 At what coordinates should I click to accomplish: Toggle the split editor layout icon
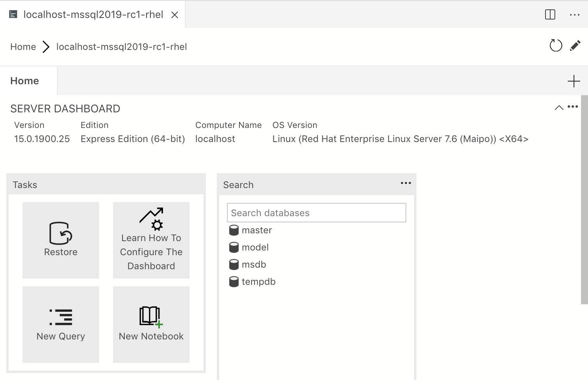tap(550, 15)
